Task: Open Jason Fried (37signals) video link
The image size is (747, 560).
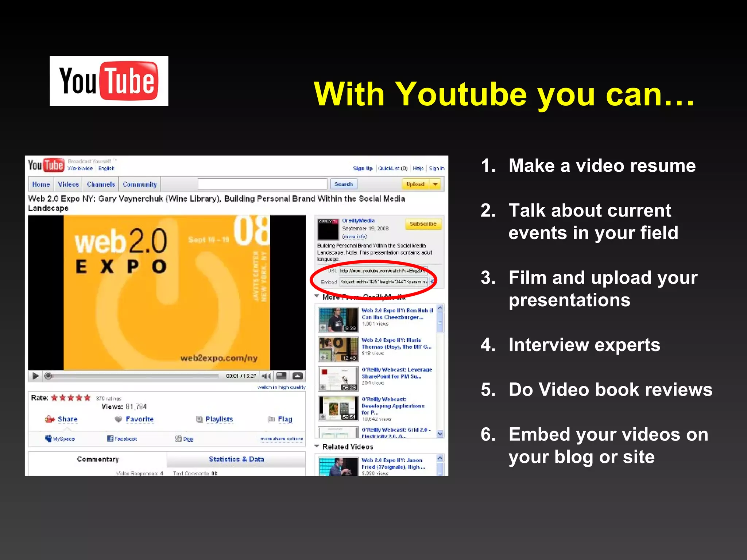Action: 393,463
